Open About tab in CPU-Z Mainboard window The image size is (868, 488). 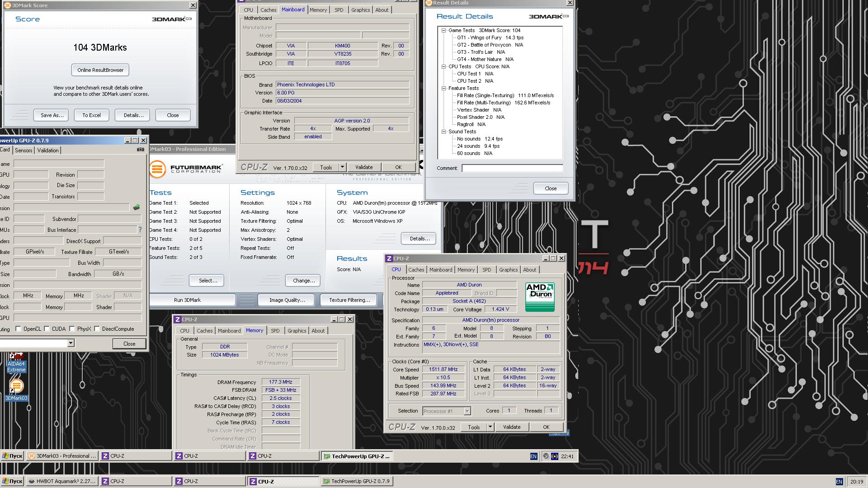click(382, 10)
